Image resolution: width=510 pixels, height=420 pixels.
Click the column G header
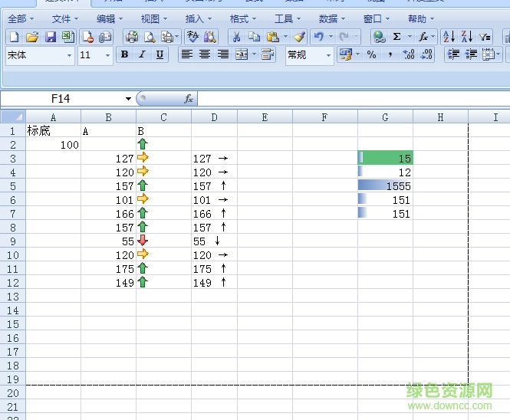(x=385, y=117)
